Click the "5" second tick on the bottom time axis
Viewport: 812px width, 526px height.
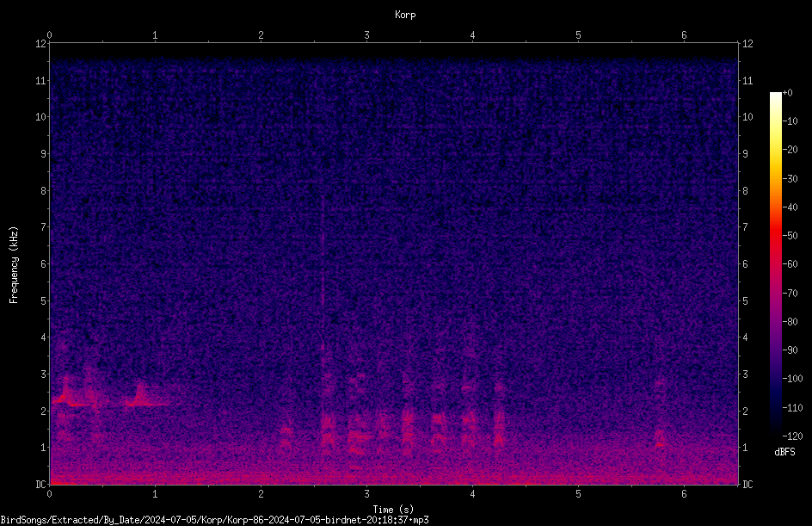click(578, 494)
